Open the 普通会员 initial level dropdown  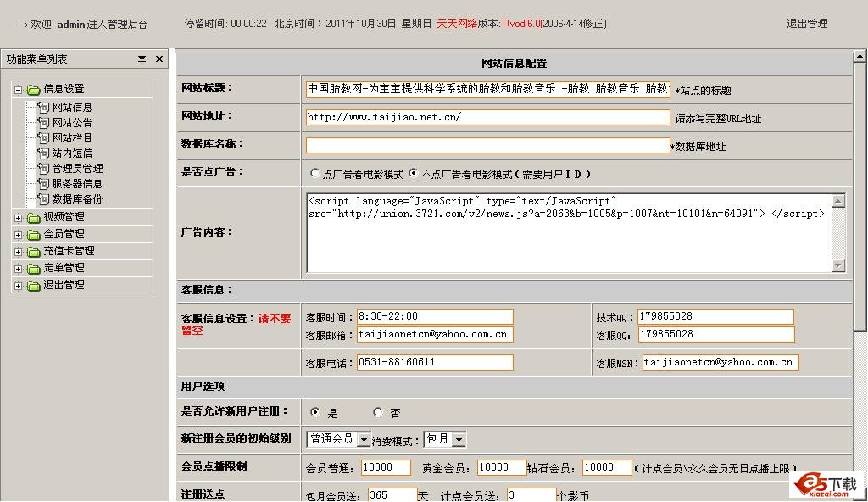click(363, 440)
